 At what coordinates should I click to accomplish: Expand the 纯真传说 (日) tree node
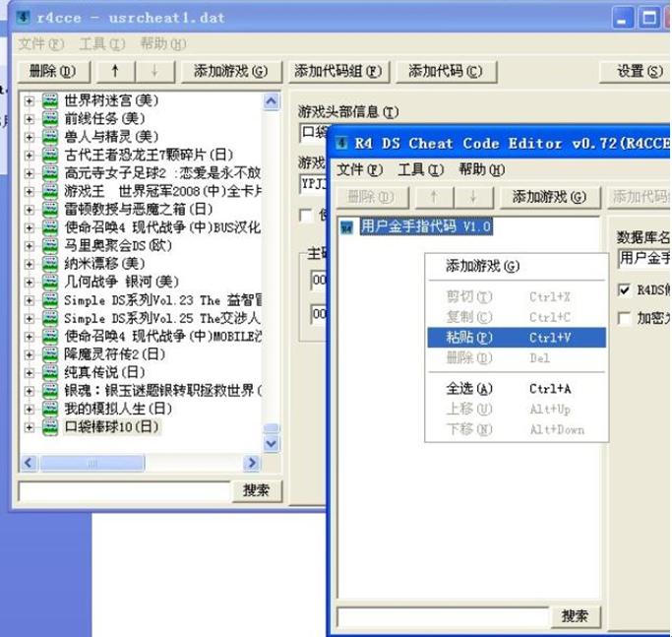coord(30,373)
